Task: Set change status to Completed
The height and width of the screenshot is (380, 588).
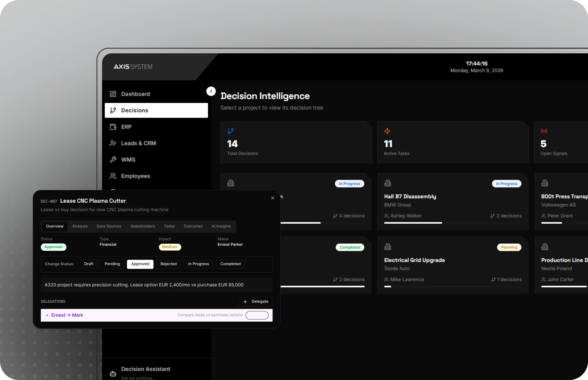Action: click(230, 264)
